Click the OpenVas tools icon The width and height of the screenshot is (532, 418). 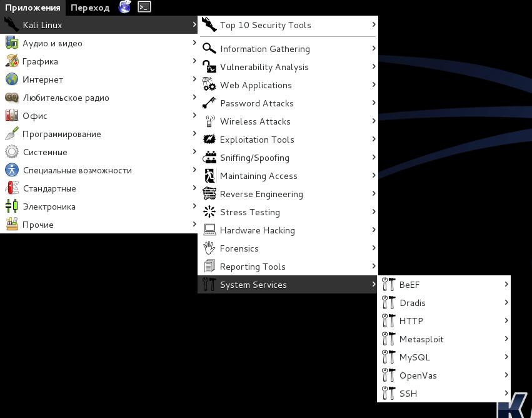(389, 375)
